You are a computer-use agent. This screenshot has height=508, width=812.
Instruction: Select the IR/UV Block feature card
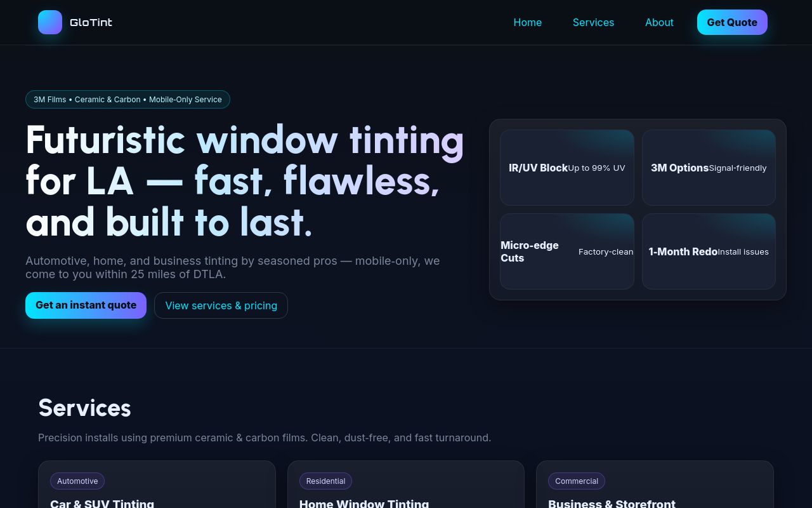(x=567, y=168)
